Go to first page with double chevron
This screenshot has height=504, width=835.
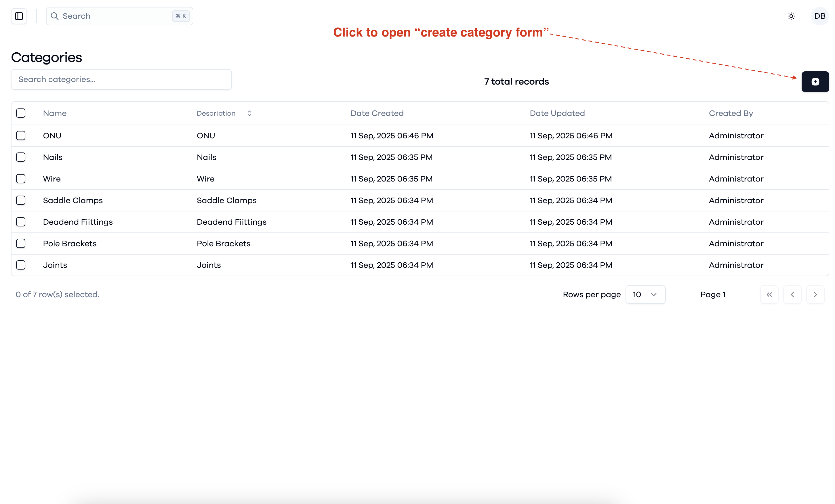[769, 294]
